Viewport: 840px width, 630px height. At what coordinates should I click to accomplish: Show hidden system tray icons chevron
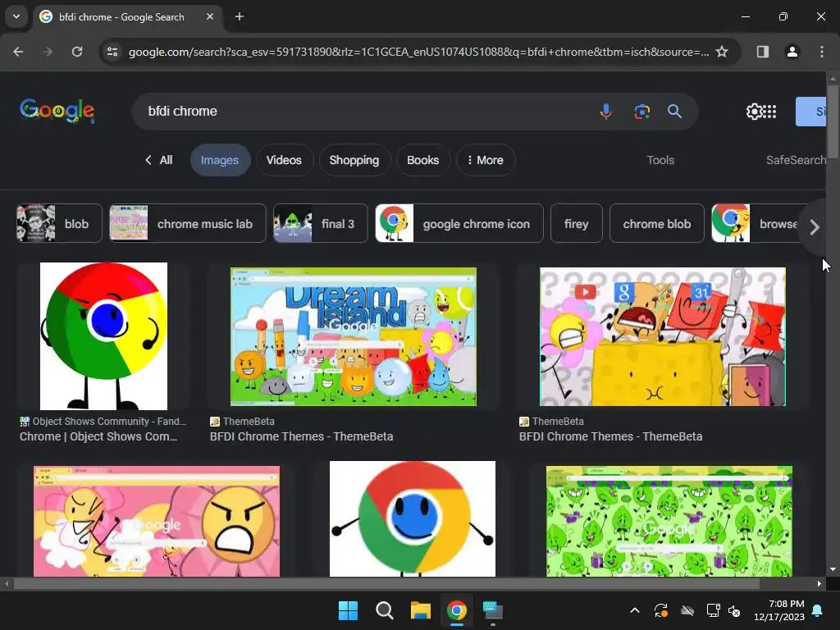(635, 610)
